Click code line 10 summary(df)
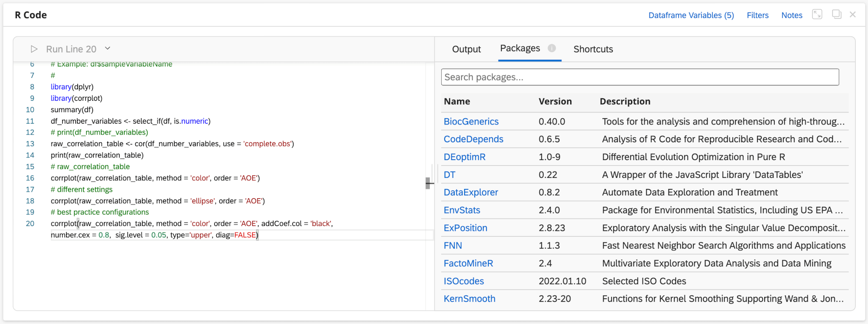 [x=72, y=110]
